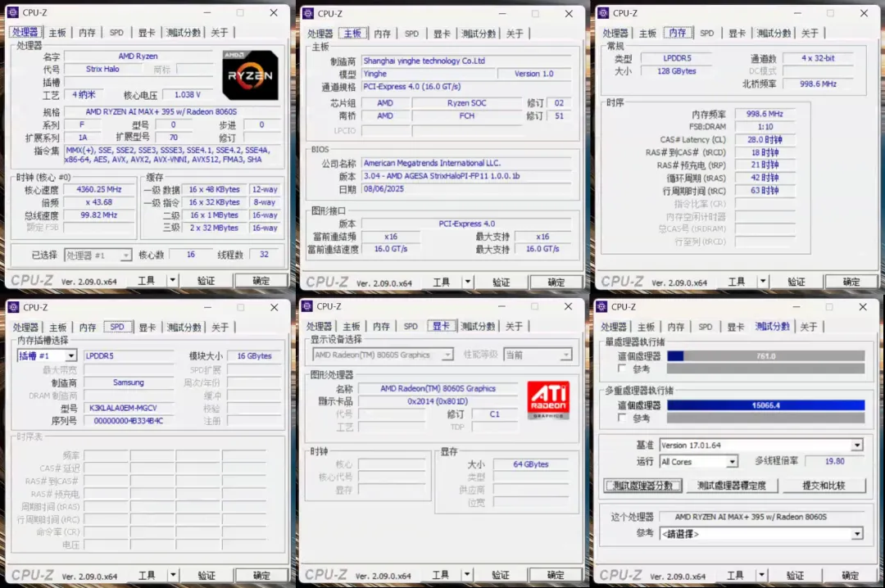This screenshot has height=588, width=885.
Task: Click CPU-Z title bar icon of the SPD tab window
Action: (x=12, y=307)
